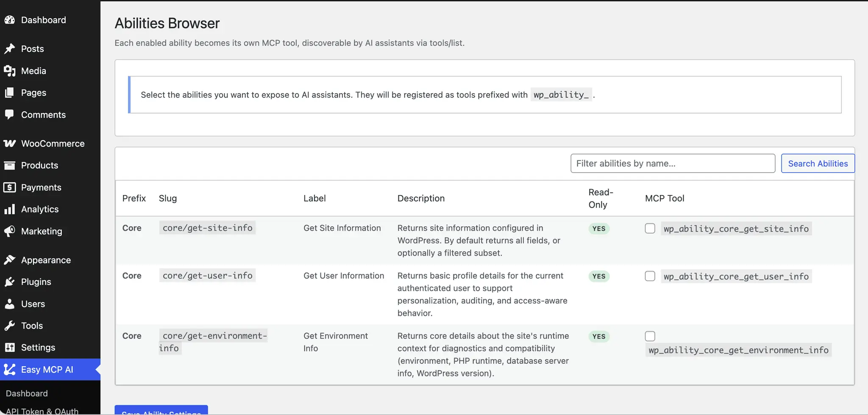This screenshot has width=868, height=415.
Task: Click the wp_ability_core_get_site_info tool name
Action: pos(736,229)
